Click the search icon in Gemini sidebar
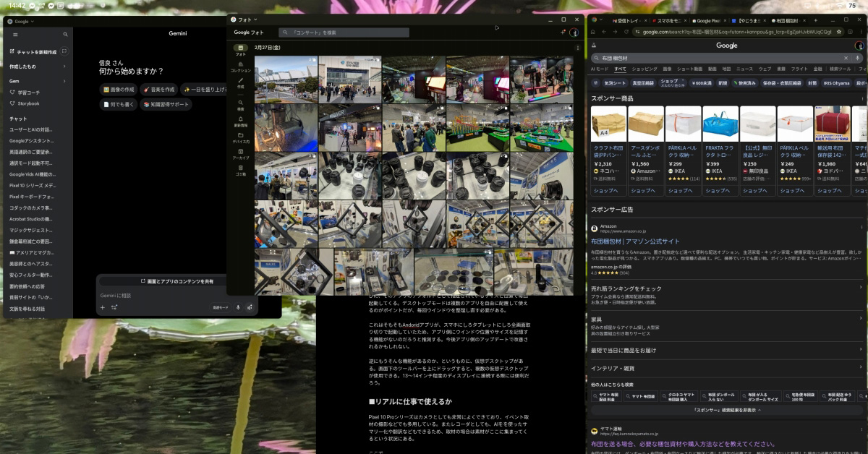The width and height of the screenshot is (868, 454). coord(65,35)
